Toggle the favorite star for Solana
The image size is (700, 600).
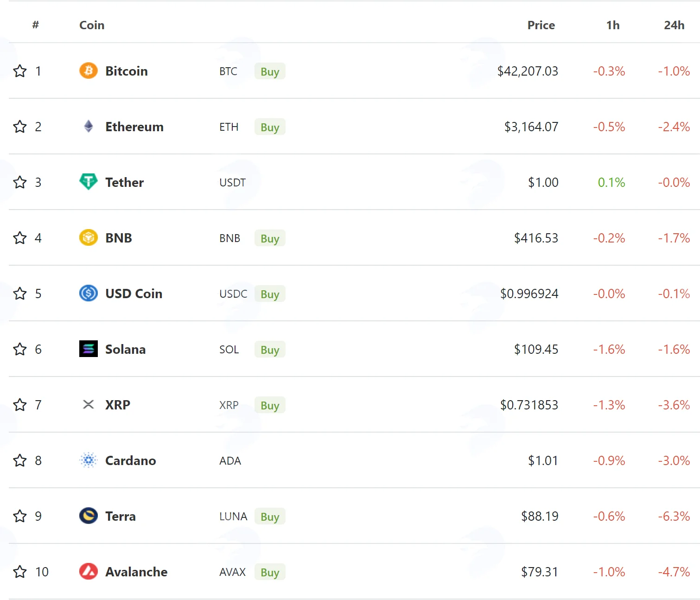[x=20, y=349]
